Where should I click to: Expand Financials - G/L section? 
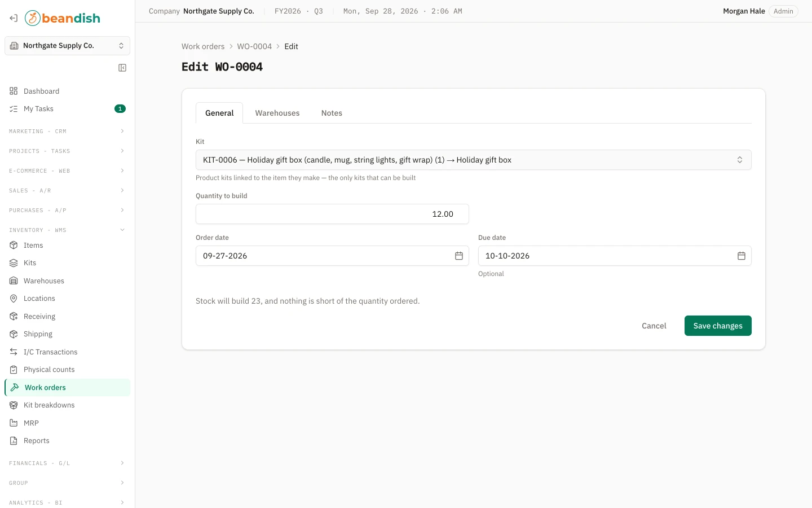[67, 463]
